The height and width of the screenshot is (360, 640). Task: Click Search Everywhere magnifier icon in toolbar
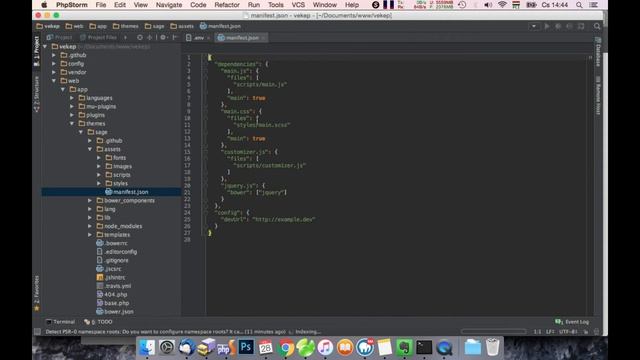(597, 26)
